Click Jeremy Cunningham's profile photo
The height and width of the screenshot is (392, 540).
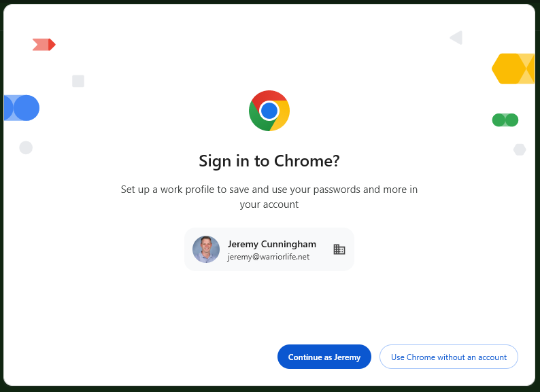point(206,249)
